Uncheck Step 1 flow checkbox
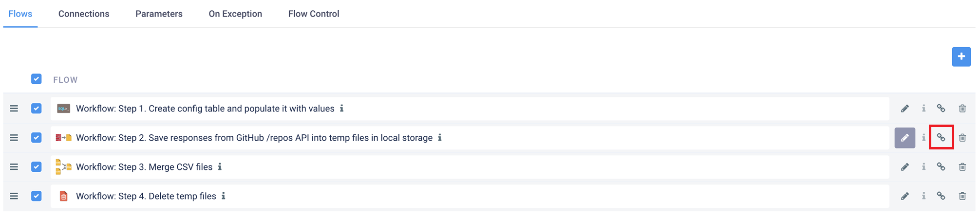980x220 pixels. (37, 109)
